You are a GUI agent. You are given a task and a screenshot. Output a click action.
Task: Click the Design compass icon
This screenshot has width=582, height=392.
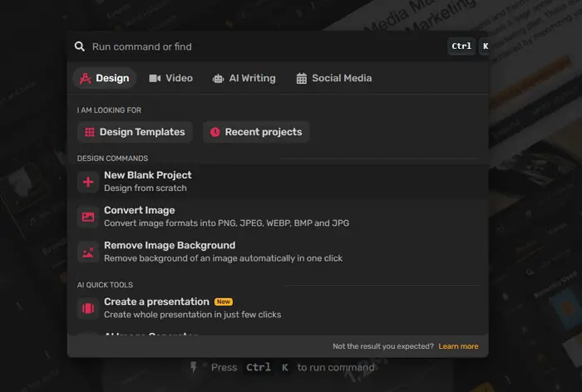tap(86, 78)
